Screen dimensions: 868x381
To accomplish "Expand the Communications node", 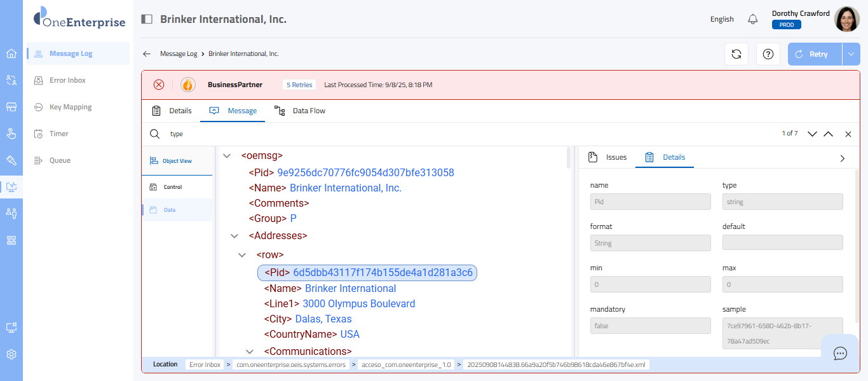I will pyautogui.click(x=250, y=352).
